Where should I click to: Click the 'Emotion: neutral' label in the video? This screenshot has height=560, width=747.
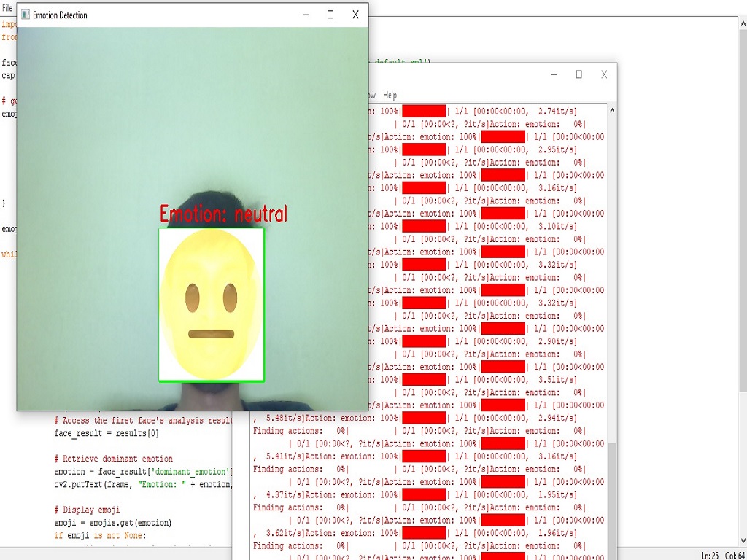223,214
